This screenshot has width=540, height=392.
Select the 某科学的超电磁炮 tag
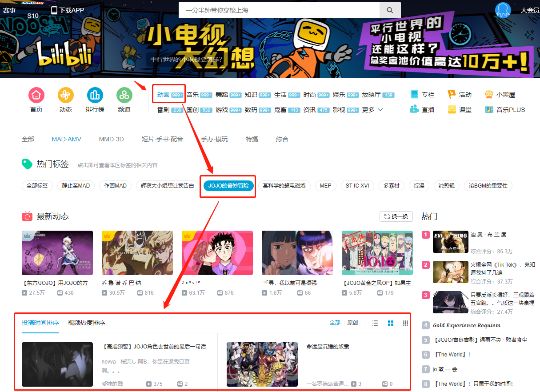tap(284, 186)
